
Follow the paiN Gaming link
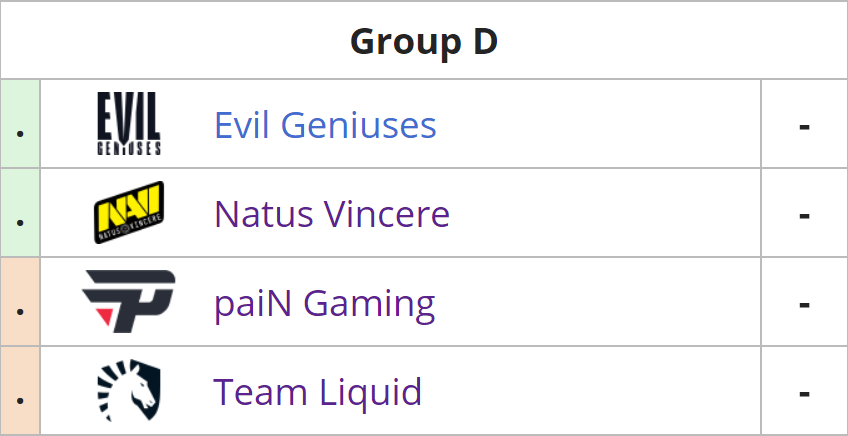(x=324, y=303)
